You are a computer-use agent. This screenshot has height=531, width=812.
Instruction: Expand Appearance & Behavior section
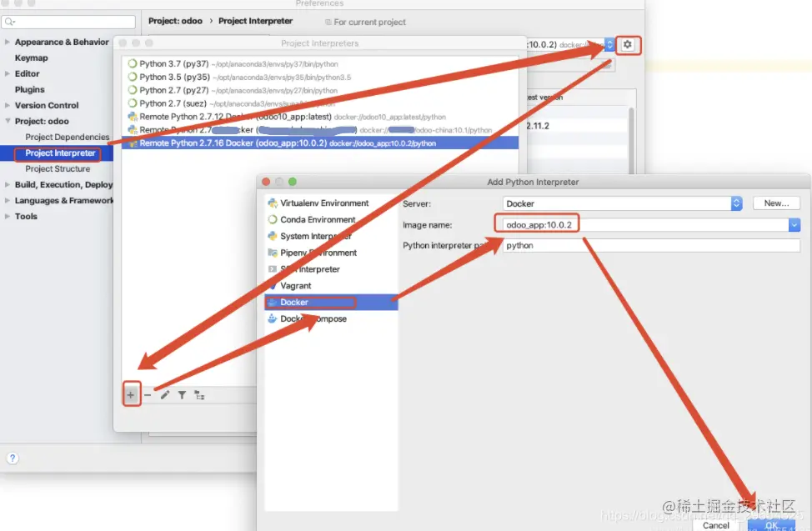click(8, 42)
